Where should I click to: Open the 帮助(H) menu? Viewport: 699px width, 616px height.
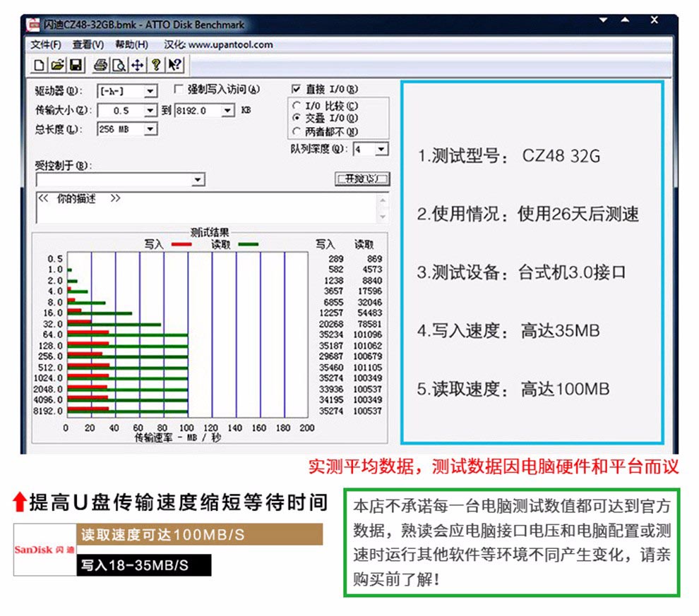tap(131, 45)
